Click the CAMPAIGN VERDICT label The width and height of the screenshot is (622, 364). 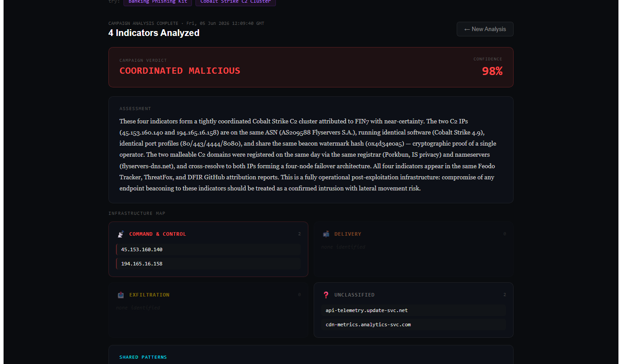pos(143,60)
